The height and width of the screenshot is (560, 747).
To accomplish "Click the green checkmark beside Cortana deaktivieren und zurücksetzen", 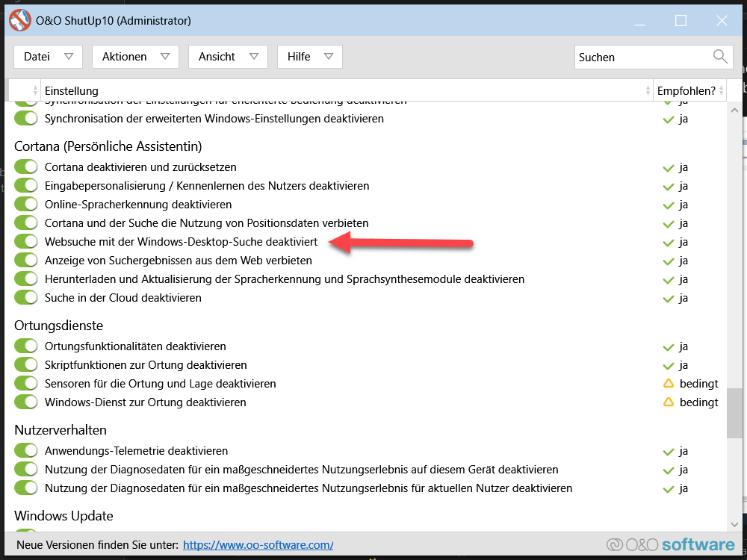I will point(669,167).
